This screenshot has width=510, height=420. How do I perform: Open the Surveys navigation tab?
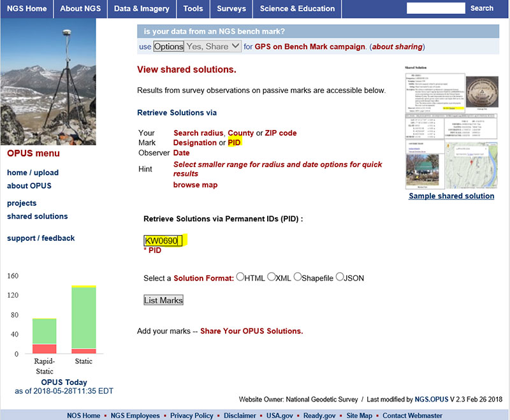231,8
